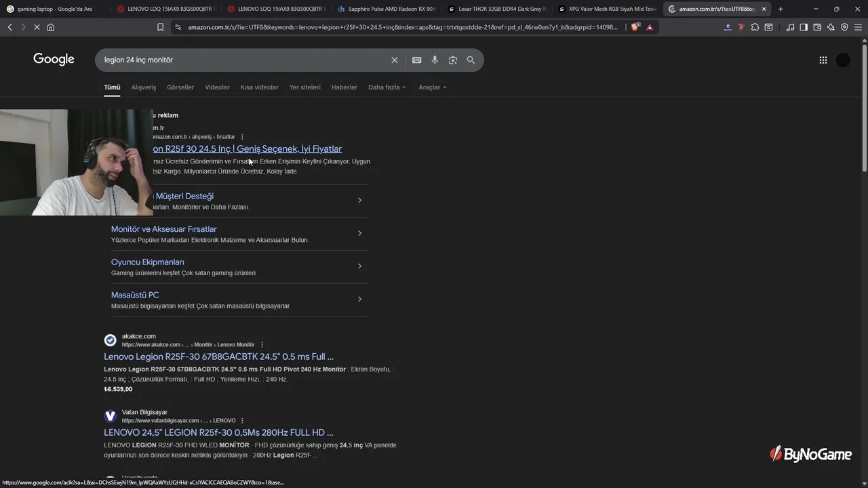Open the browser hamburger menu

(858, 27)
